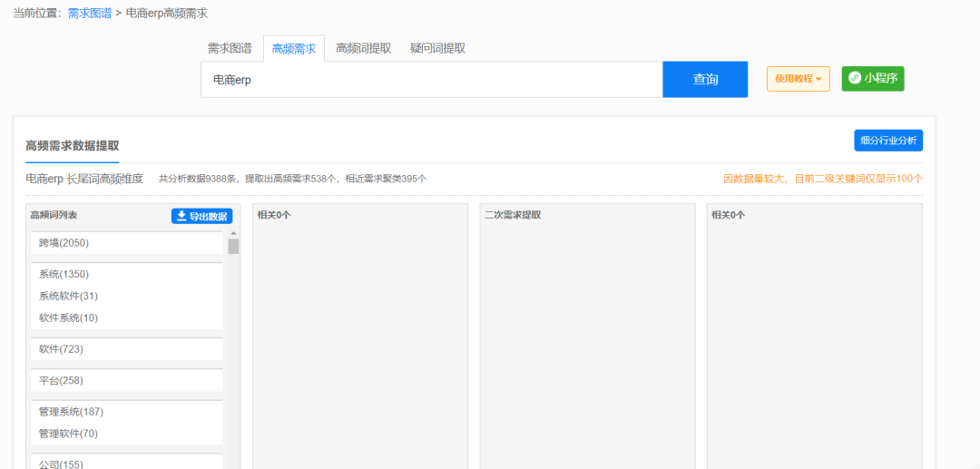Image resolution: width=980 pixels, height=469 pixels.
Task: Select keyword 系统(1350)
Action: [x=127, y=274]
